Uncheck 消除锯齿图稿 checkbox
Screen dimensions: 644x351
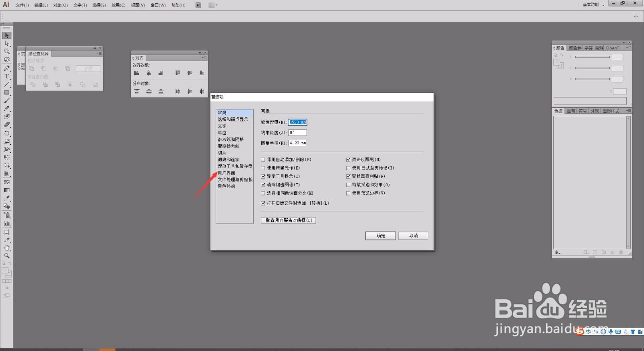pyautogui.click(x=263, y=185)
